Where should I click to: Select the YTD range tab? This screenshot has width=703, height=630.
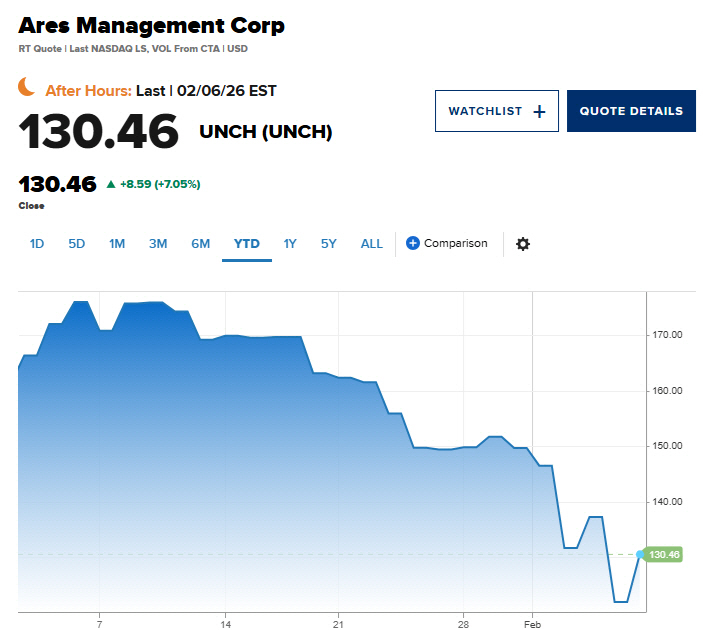(247, 244)
